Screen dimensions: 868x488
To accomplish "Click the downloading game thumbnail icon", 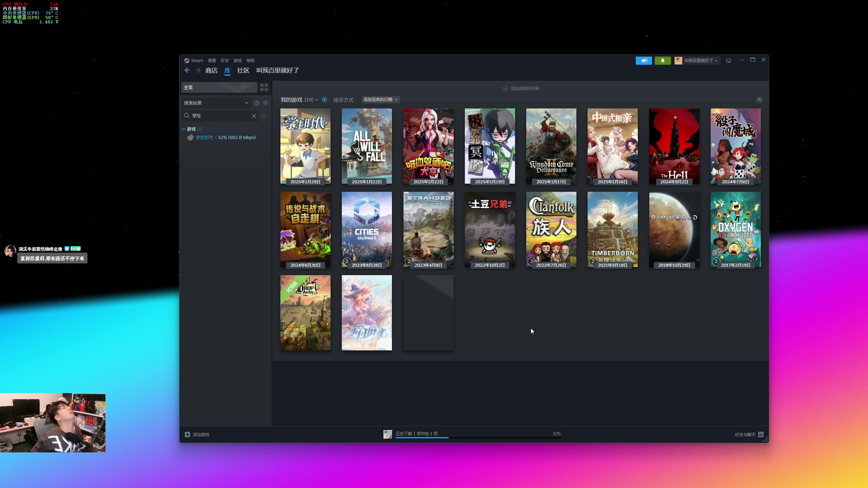I will pyautogui.click(x=388, y=434).
